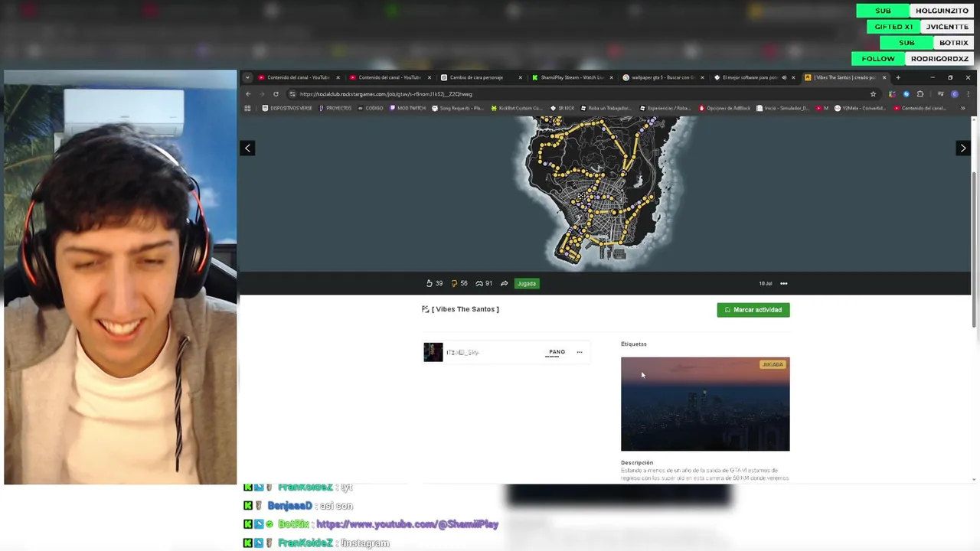The height and width of the screenshot is (551, 980).
Task: Open the PANO crew tag
Action: tap(557, 352)
